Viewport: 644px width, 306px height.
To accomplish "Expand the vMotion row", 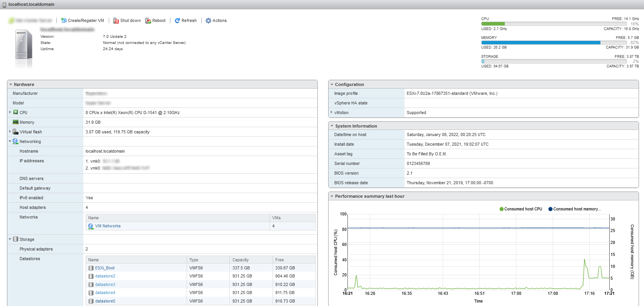I will (331, 112).
